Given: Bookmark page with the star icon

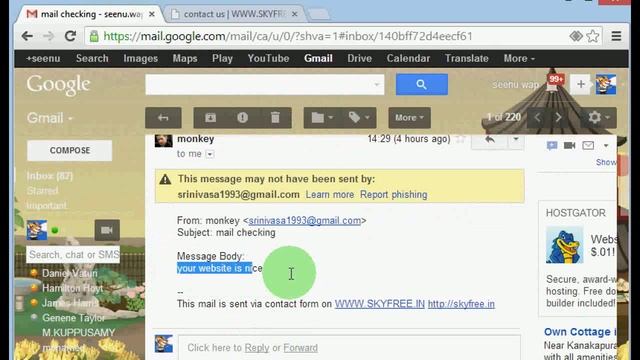Looking at the screenshot, I should click(593, 36).
